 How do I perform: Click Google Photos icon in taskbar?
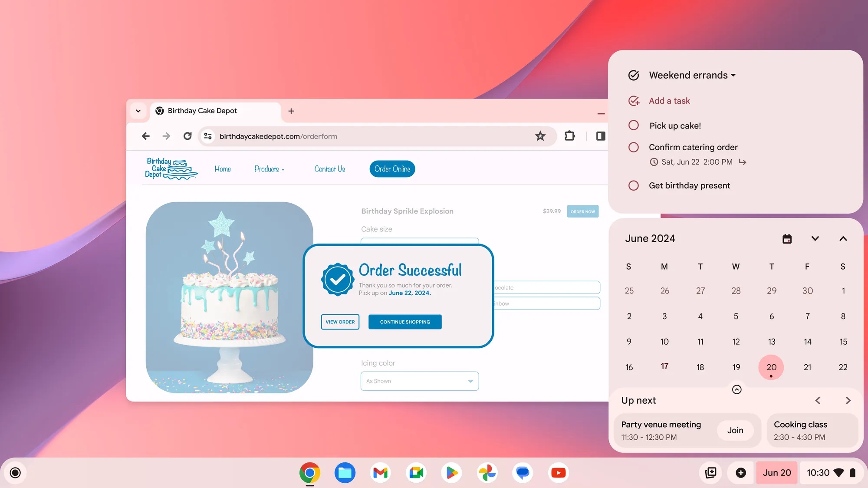[488, 472]
